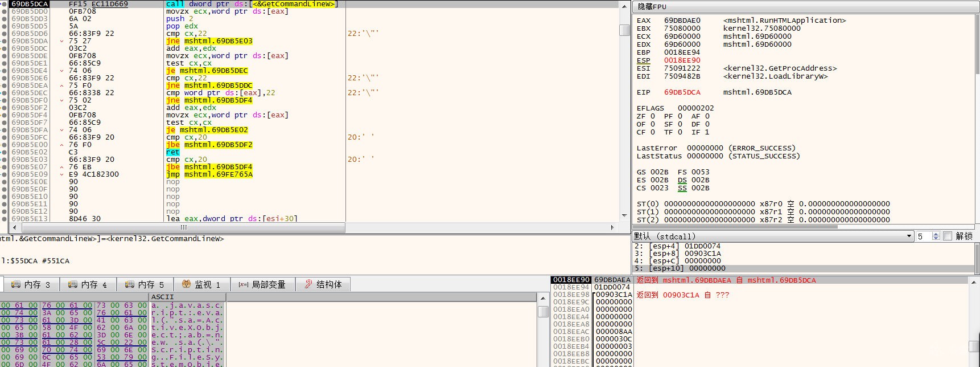Click the disassembly vertical scroll down arrow

(x=624, y=215)
